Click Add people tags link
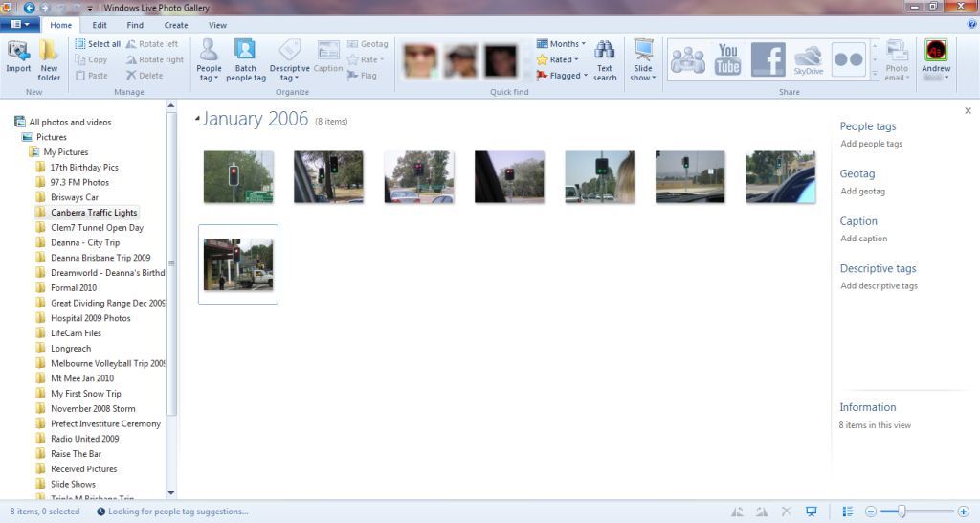 (871, 144)
